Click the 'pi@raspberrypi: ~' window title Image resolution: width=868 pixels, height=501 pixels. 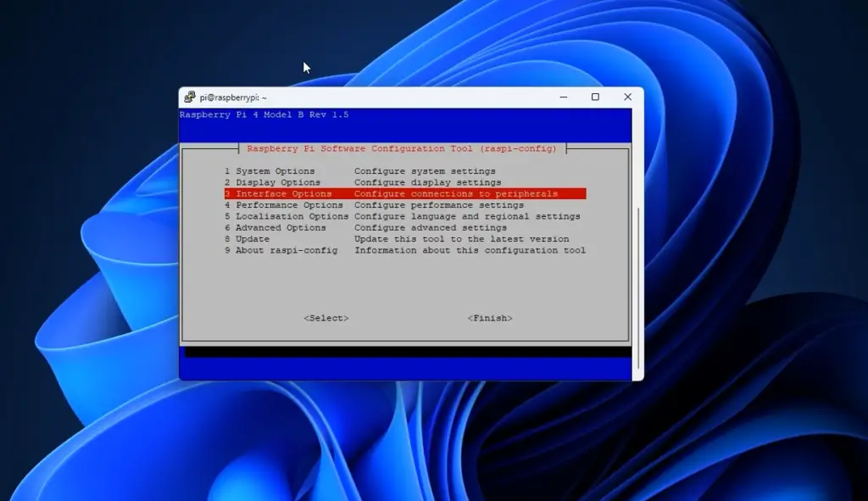pyautogui.click(x=233, y=97)
